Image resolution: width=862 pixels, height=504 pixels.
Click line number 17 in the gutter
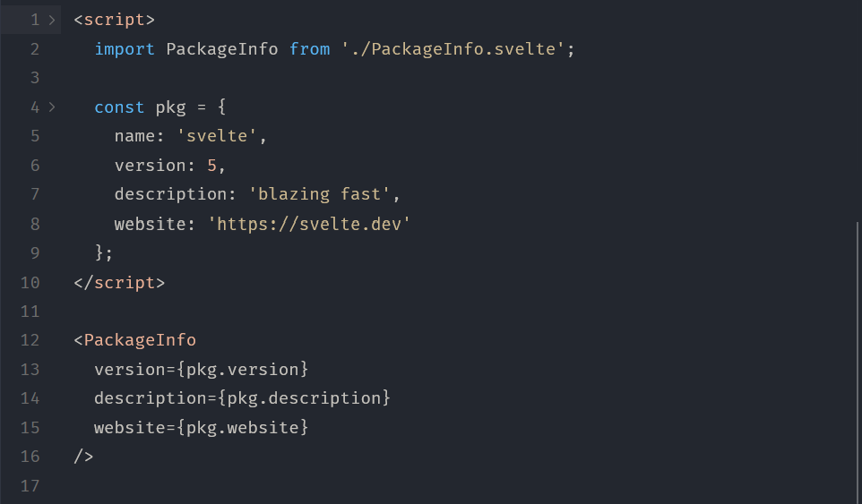click(x=30, y=486)
